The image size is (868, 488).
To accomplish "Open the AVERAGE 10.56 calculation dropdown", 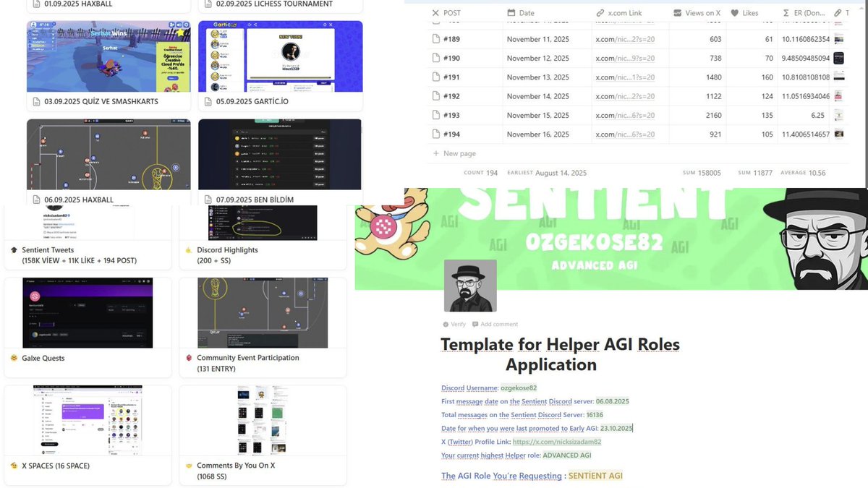I will coord(804,173).
